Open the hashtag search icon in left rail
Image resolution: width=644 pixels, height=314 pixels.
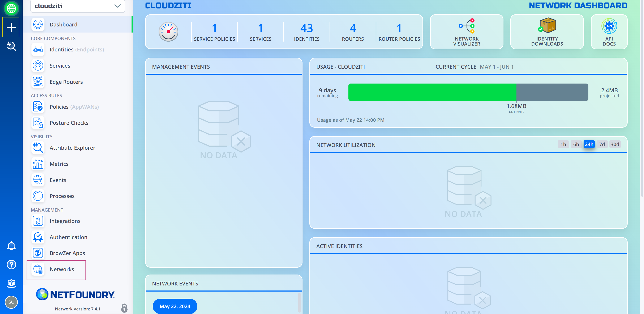11,46
